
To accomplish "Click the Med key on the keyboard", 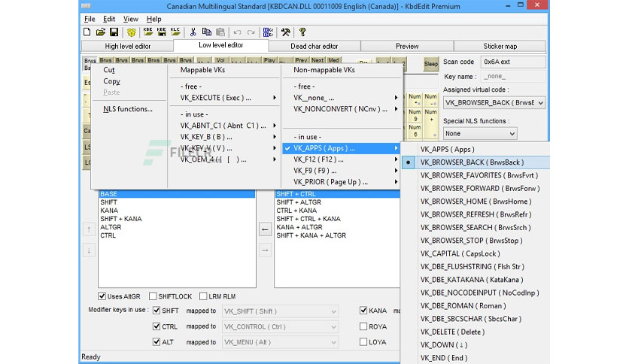I will point(333,60).
